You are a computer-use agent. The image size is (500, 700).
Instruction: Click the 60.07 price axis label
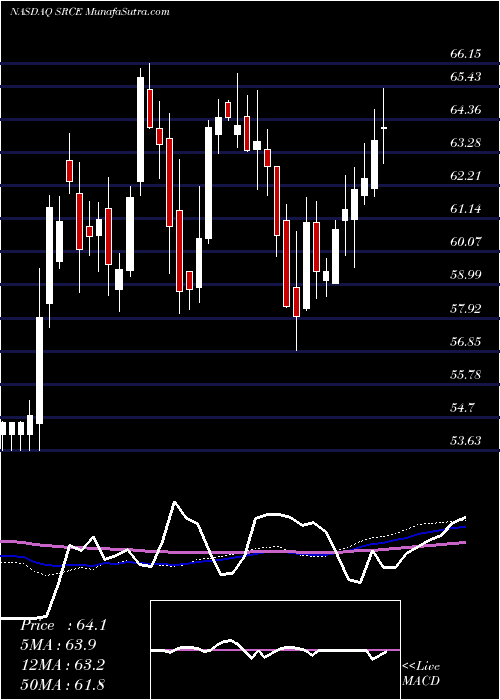pos(465,242)
